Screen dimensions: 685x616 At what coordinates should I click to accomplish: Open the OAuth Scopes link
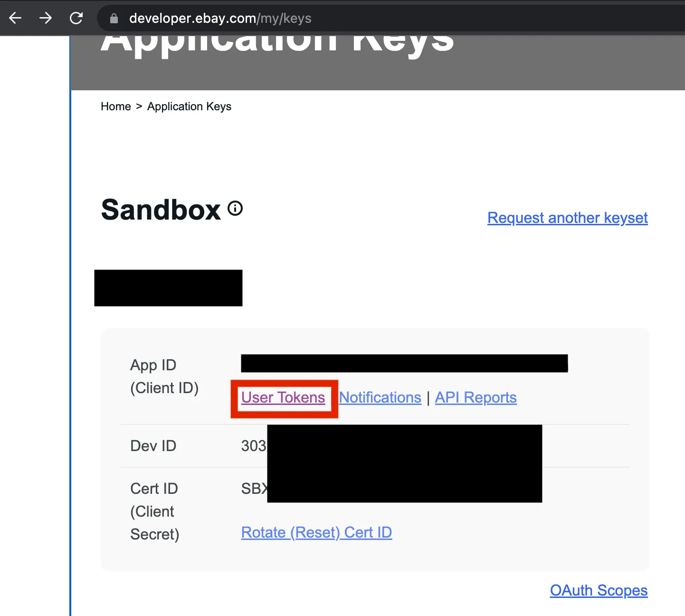click(x=599, y=590)
